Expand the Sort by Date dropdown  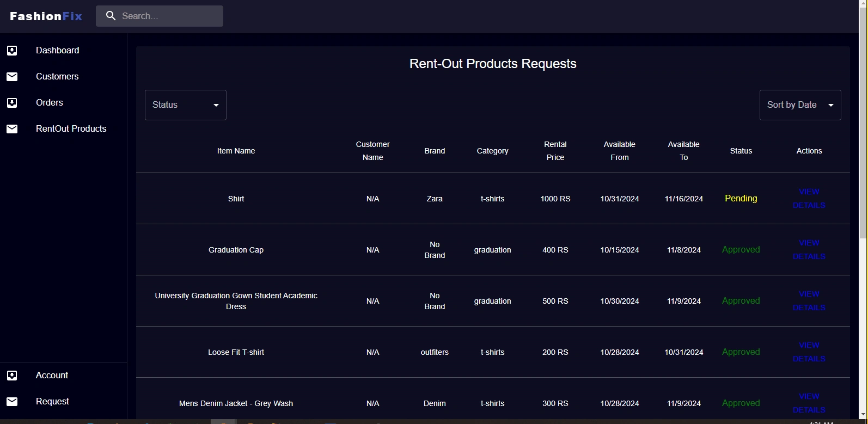point(800,105)
